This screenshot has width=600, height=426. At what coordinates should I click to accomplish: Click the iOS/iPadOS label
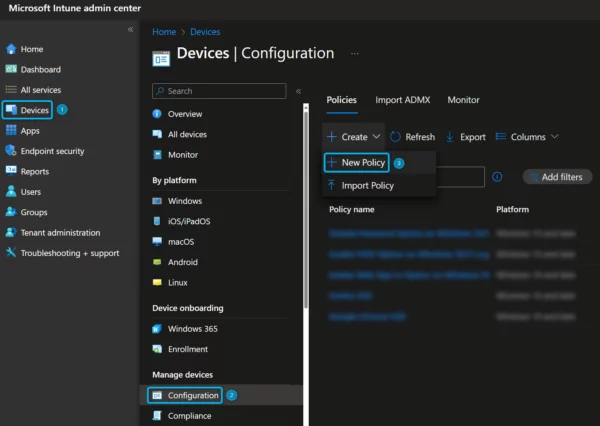[189, 221]
